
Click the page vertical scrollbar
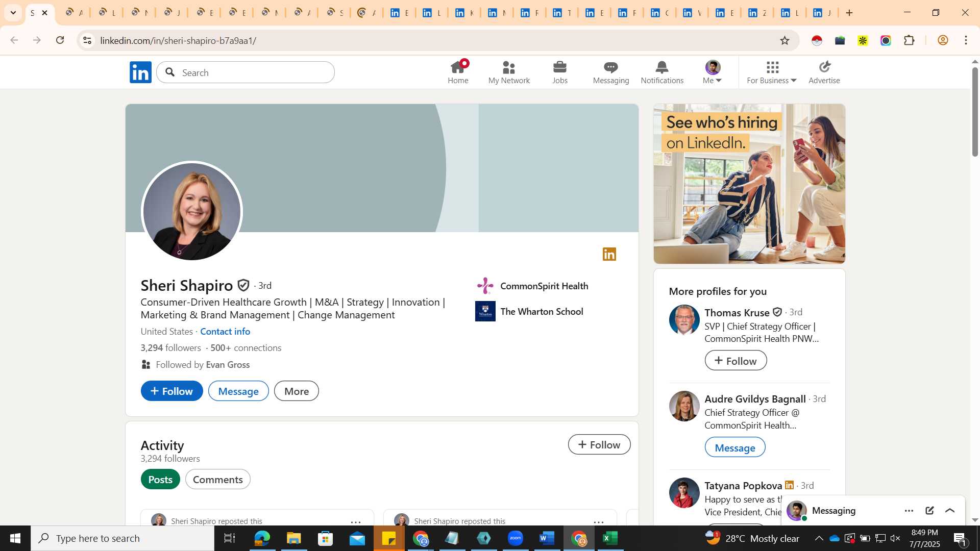point(975,112)
